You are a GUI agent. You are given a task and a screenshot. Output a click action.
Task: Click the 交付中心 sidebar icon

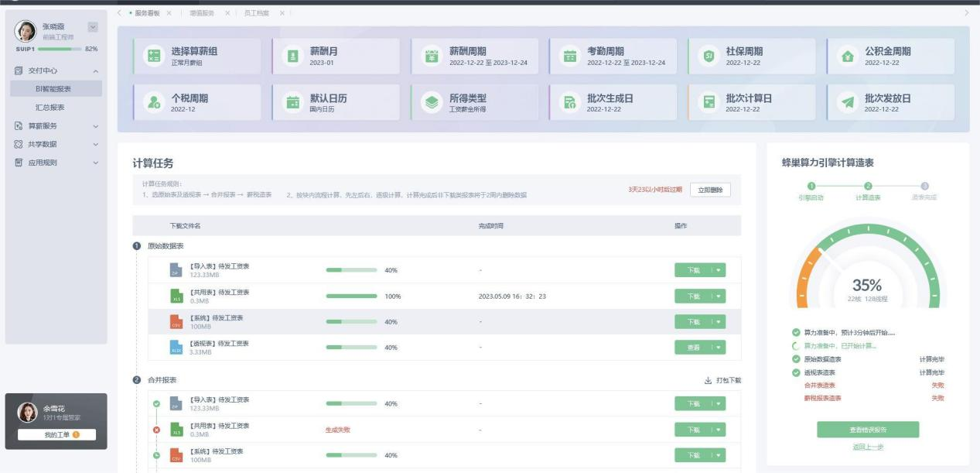click(x=19, y=70)
